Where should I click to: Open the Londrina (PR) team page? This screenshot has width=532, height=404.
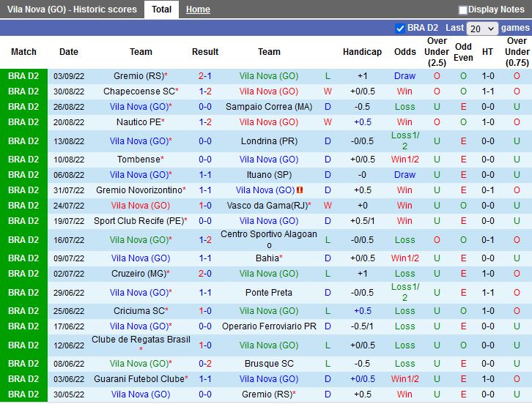coord(269,141)
